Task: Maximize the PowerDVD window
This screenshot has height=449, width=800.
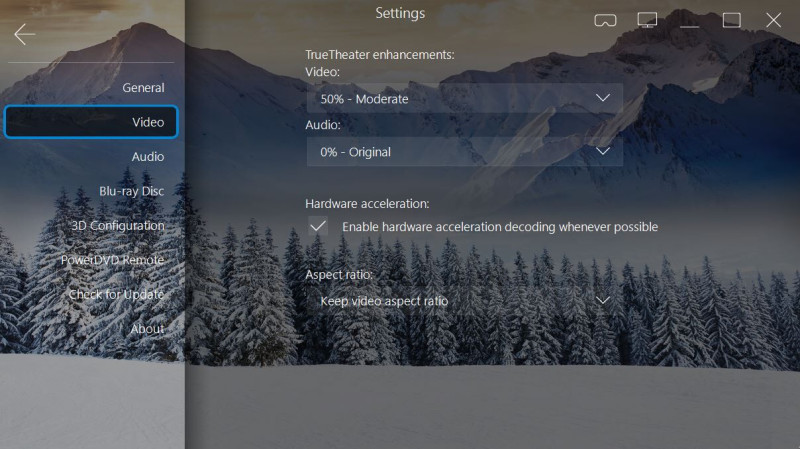Action: (732, 20)
